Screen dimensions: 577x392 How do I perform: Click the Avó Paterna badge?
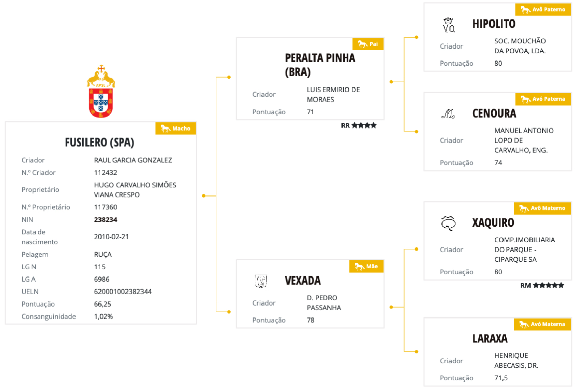pyautogui.click(x=543, y=99)
